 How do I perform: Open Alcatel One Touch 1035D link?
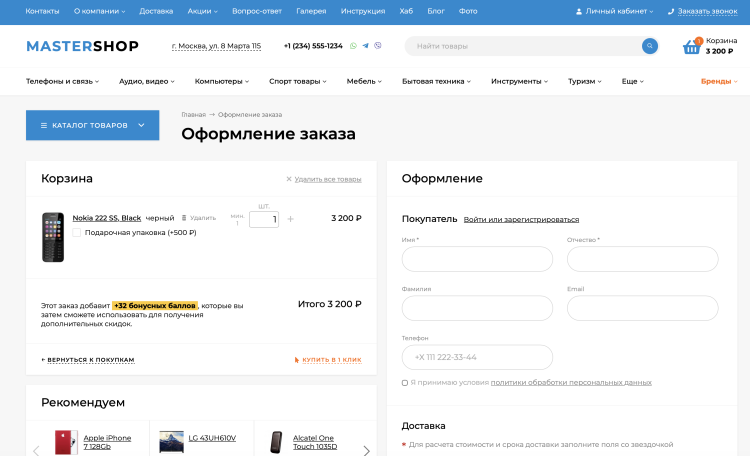[315, 442]
